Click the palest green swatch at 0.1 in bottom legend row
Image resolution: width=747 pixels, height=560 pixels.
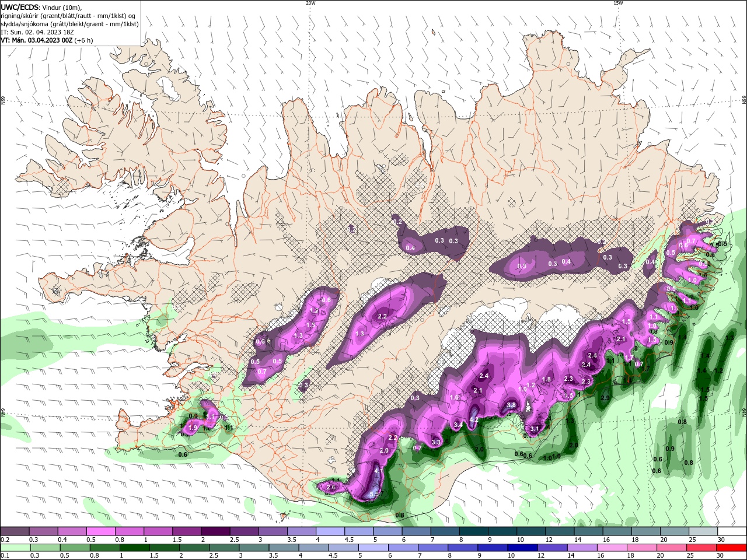pos(15,548)
